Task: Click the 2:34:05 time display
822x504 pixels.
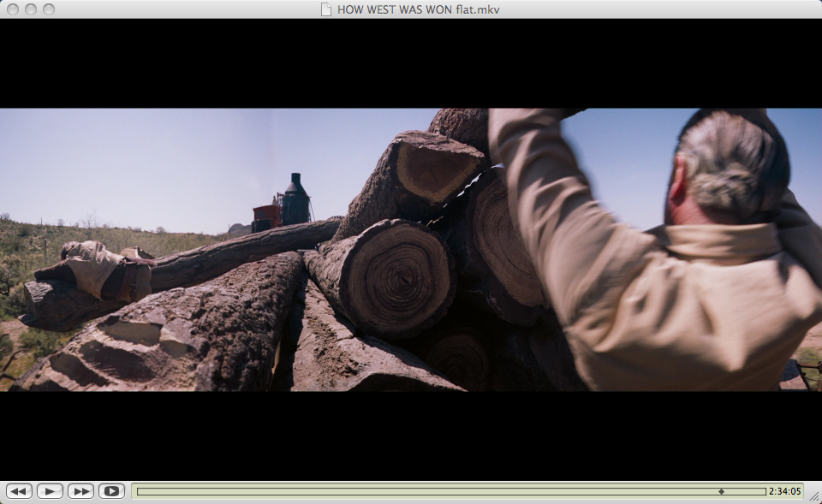Action: point(784,491)
